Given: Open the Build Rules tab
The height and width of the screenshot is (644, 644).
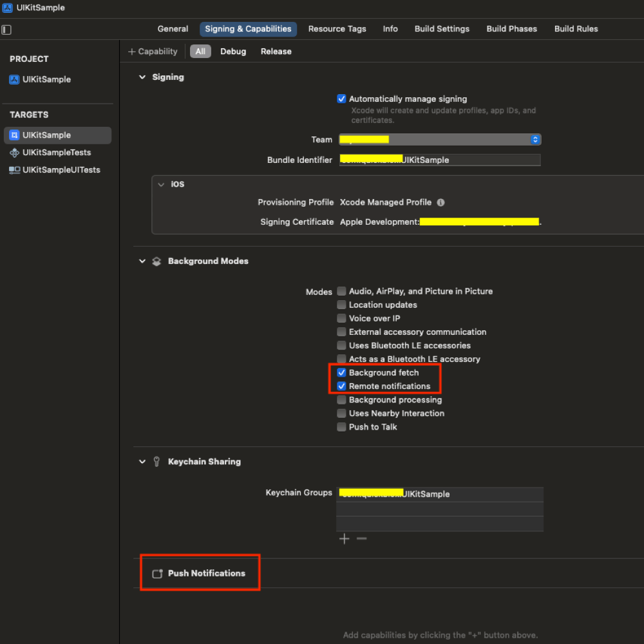Looking at the screenshot, I should (x=576, y=29).
